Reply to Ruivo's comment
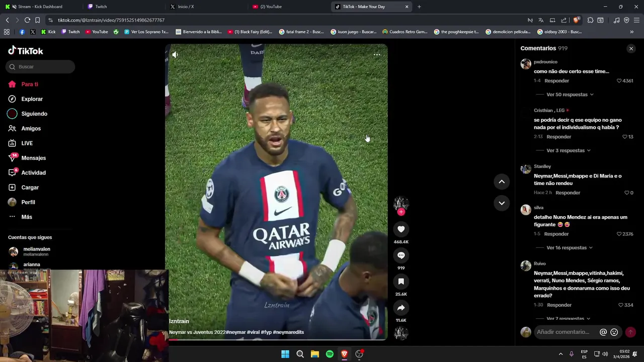The height and width of the screenshot is (362, 644). point(559,305)
